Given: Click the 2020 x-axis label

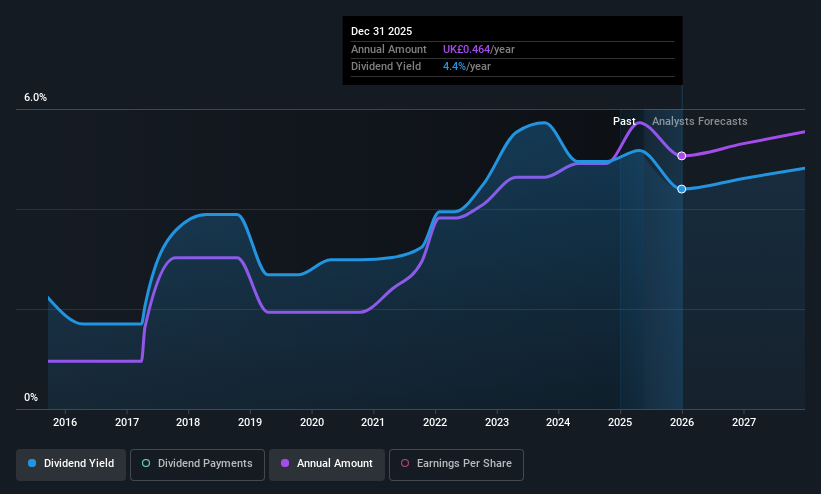Looking at the screenshot, I should coord(312,422).
